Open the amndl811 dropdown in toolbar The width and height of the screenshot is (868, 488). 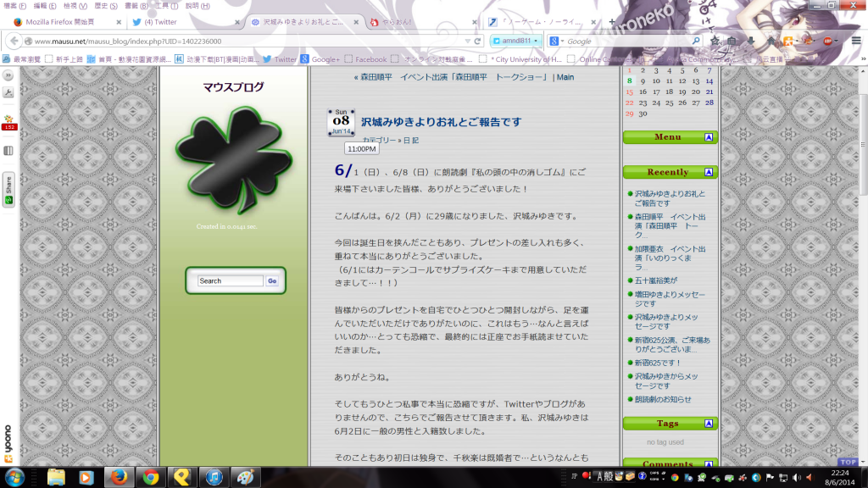click(516, 41)
